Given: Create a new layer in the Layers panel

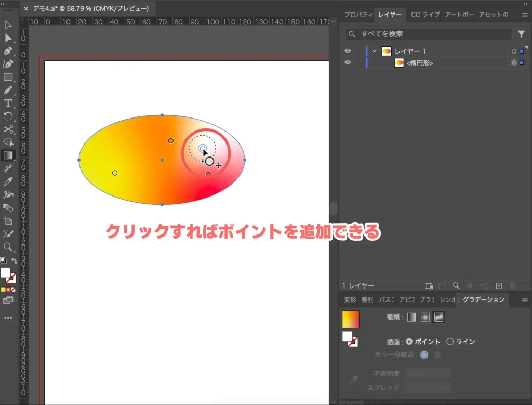Looking at the screenshot, I should tap(499, 285).
